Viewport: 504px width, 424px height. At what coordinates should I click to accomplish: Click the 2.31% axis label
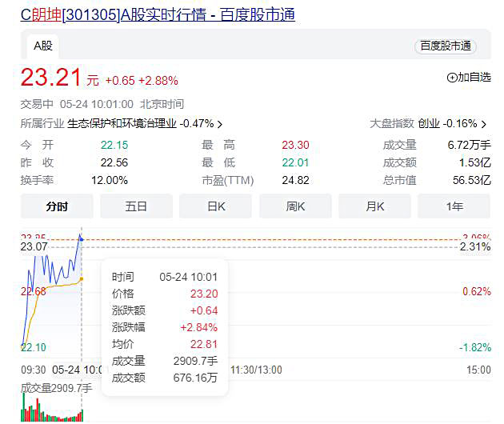pyautogui.click(x=475, y=246)
